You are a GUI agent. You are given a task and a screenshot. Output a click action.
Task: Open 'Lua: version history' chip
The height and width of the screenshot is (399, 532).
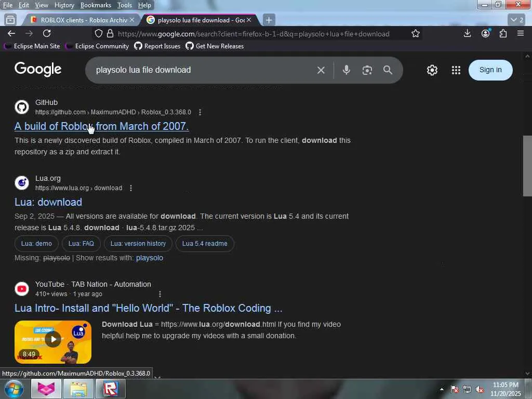(138, 244)
